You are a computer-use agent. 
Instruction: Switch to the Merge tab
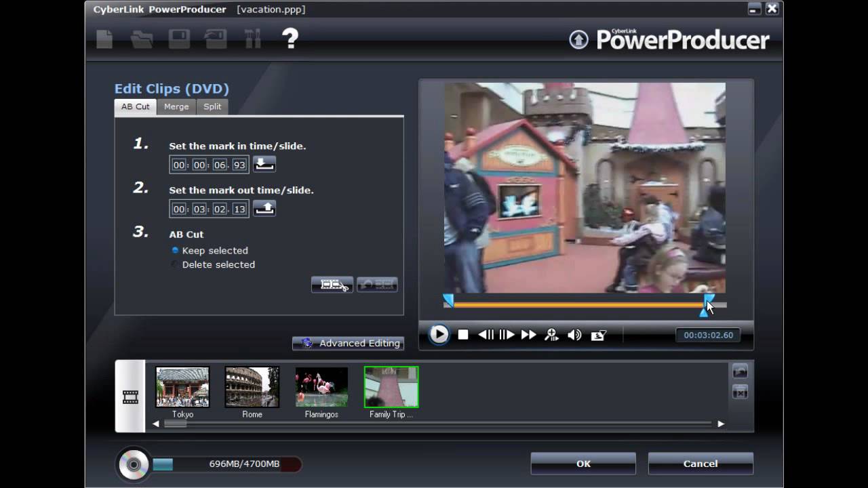176,106
